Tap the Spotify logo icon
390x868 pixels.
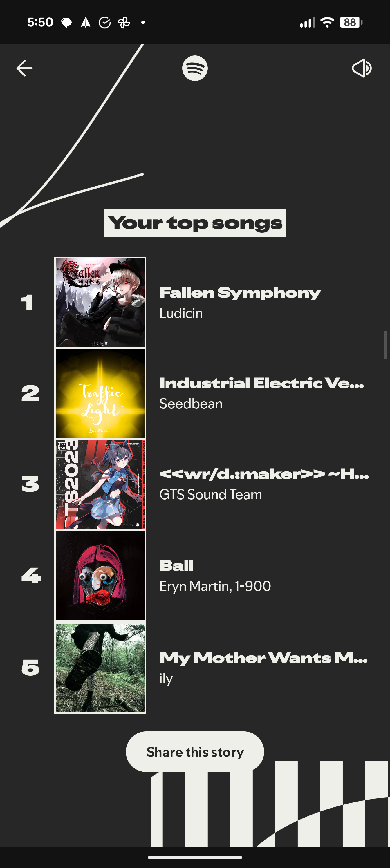195,68
